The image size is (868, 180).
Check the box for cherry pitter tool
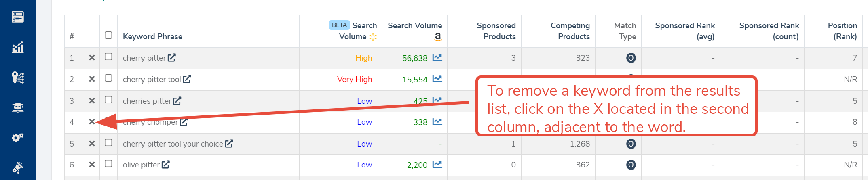(x=108, y=78)
